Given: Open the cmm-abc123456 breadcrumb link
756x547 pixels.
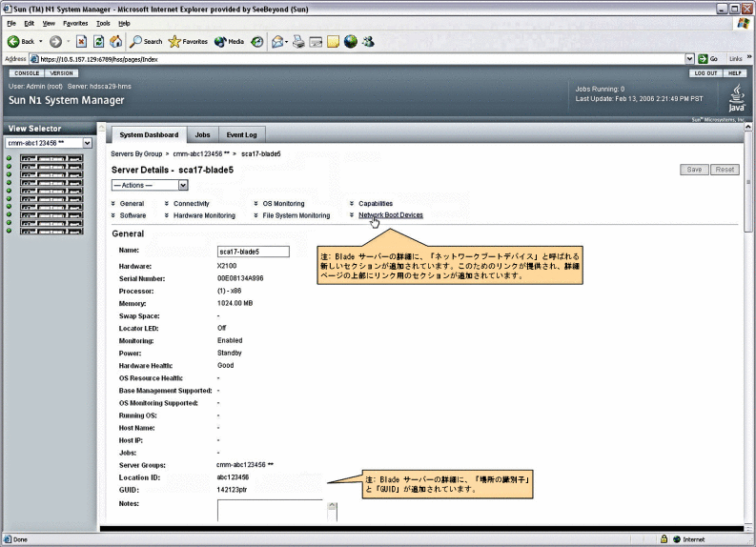Looking at the screenshot, I should [x=201, y=153].
